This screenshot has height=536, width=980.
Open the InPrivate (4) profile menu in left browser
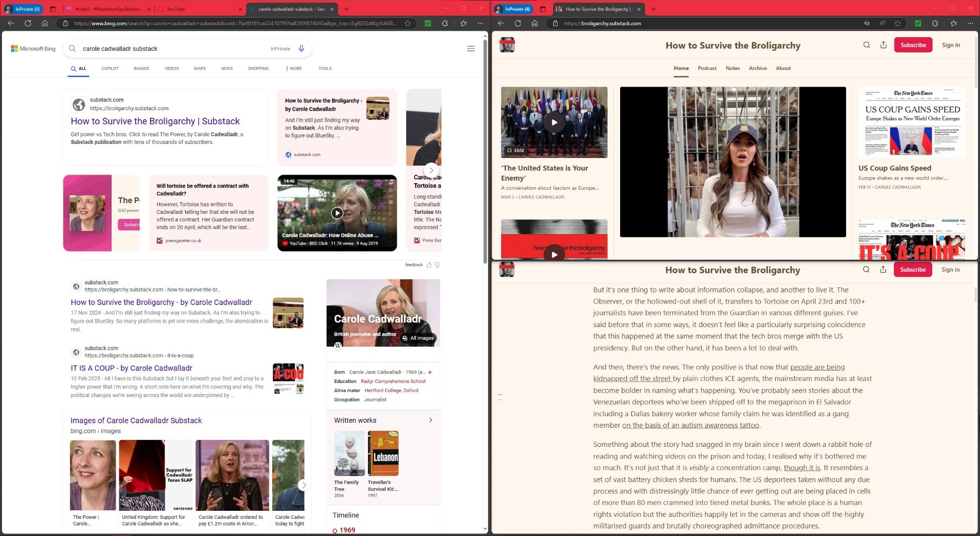coord(22,9)
